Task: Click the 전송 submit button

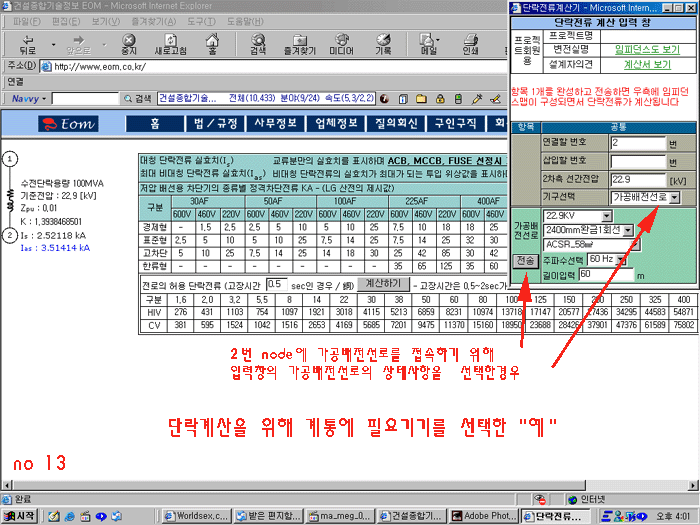Action: pyautogui.click(x=526, y=261)
